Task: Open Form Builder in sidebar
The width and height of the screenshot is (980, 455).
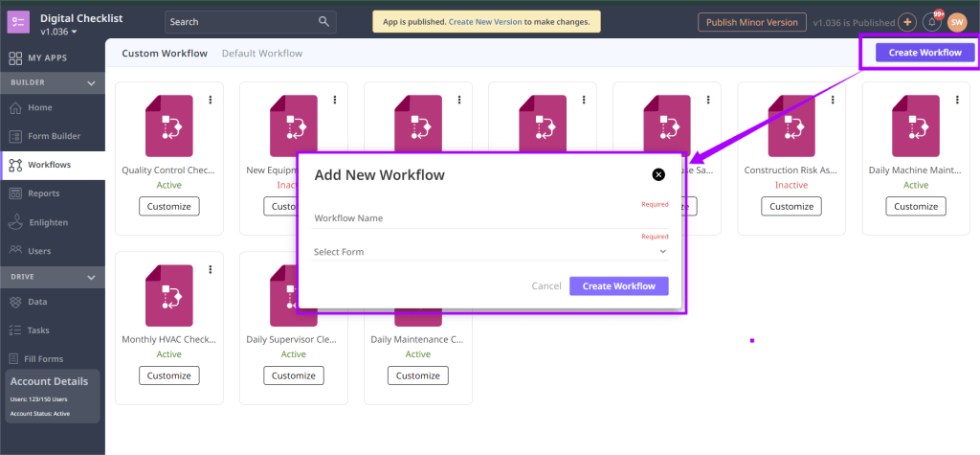Action: click(x=53, y=136)
